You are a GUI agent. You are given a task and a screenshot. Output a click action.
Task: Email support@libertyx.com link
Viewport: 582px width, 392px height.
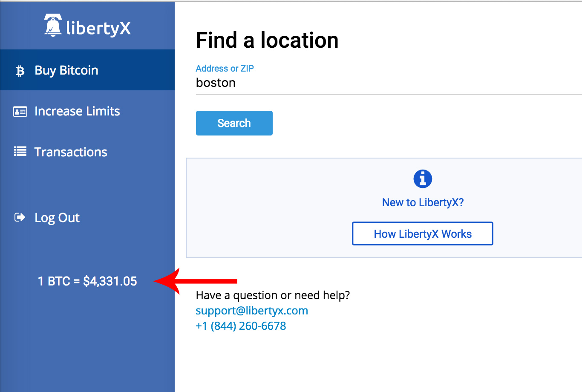pos(252,311)
